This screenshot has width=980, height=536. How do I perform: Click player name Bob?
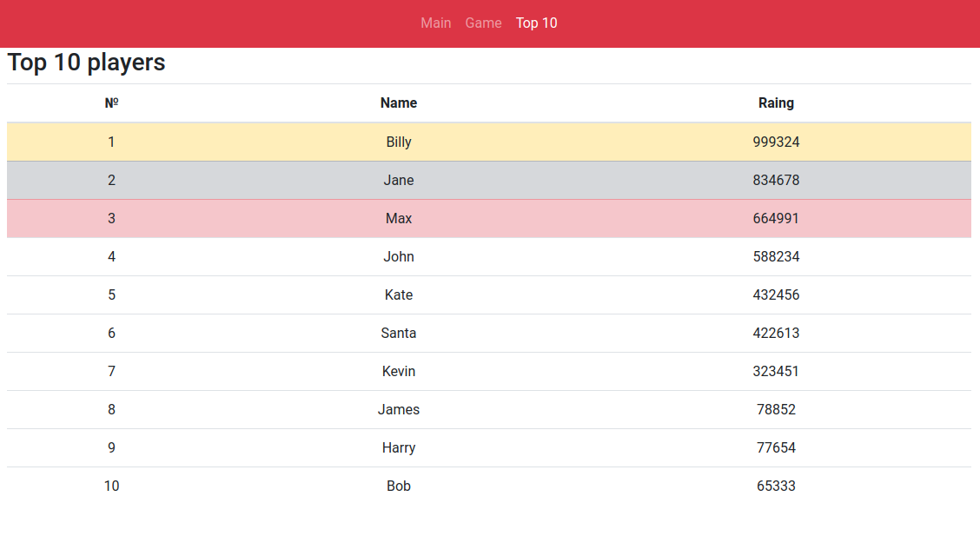[399, 486]
